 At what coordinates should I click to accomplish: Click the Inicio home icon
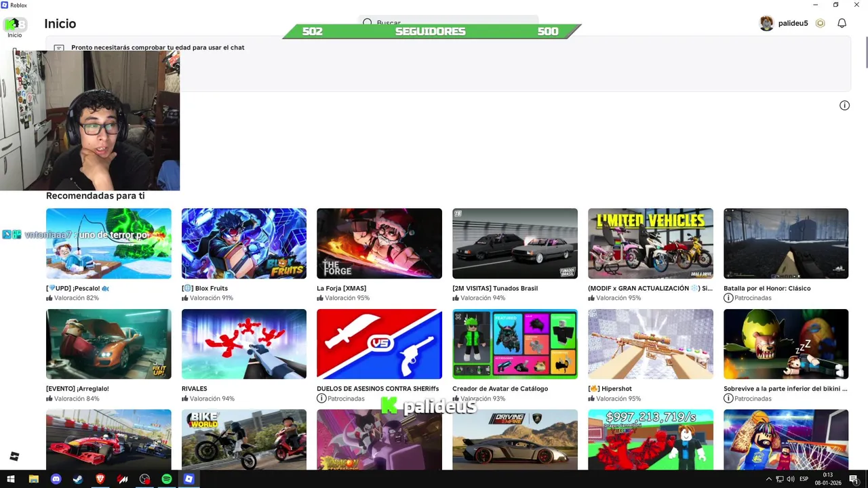coord(14,26)
